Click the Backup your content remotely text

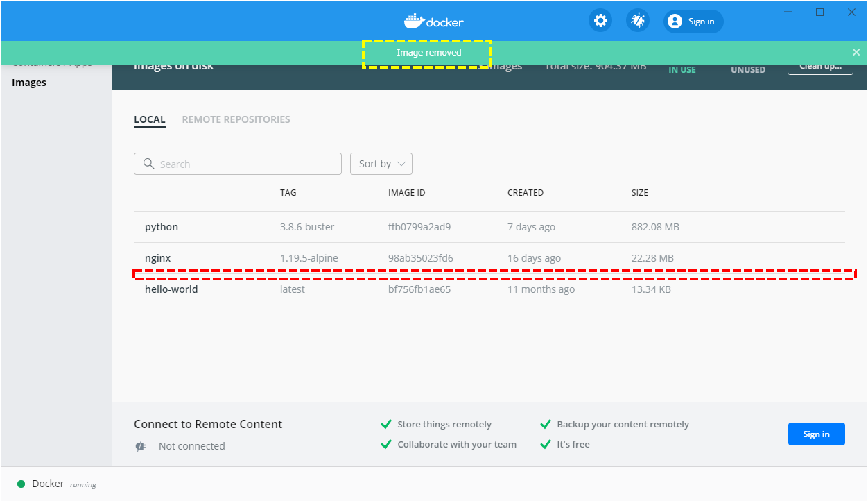pyautogui.click(x=623, y=424)
